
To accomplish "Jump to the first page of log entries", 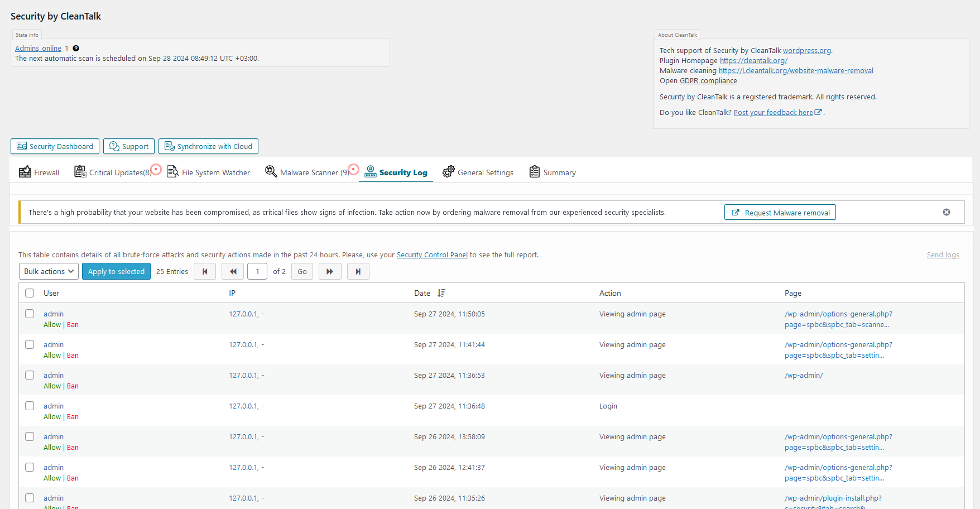I will (205, 272).
